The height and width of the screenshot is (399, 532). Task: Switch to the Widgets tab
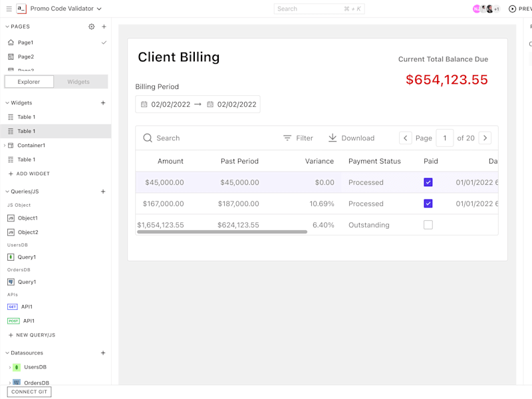78,82
